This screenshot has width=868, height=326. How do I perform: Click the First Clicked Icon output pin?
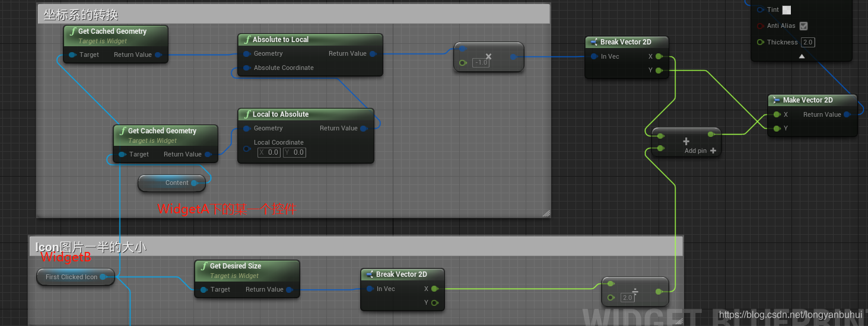pos(103,277)
